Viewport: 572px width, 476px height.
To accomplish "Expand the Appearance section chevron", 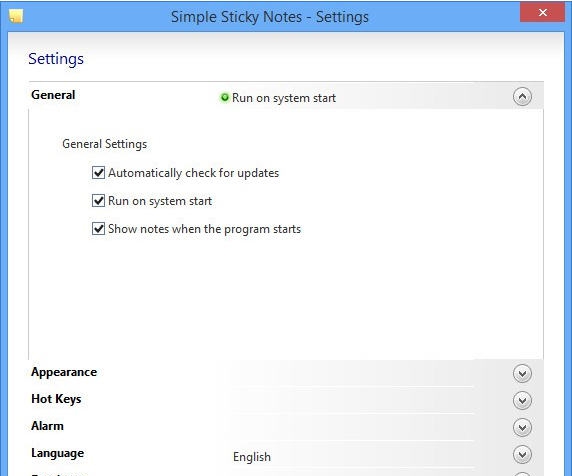I will click(x=522, y=374).
